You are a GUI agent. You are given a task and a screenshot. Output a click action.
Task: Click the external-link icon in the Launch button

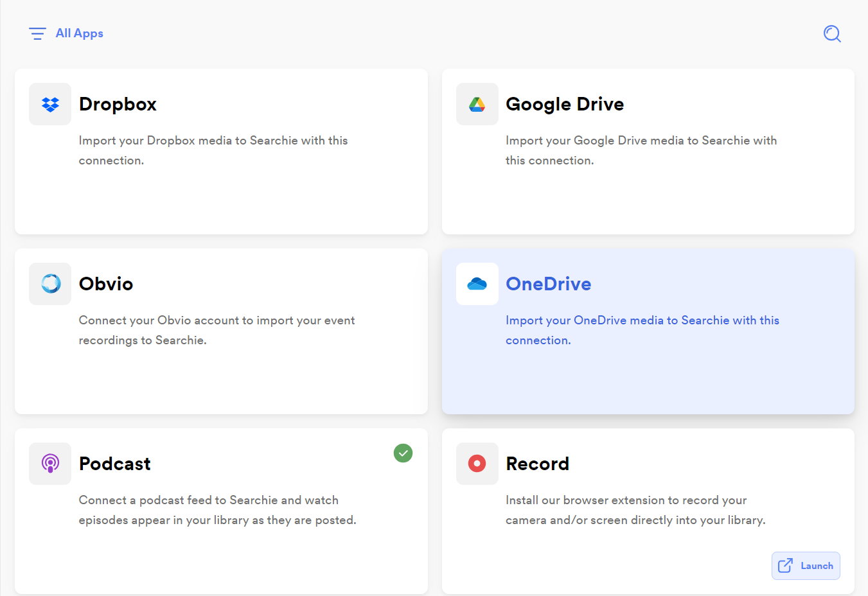click(785, 566)
